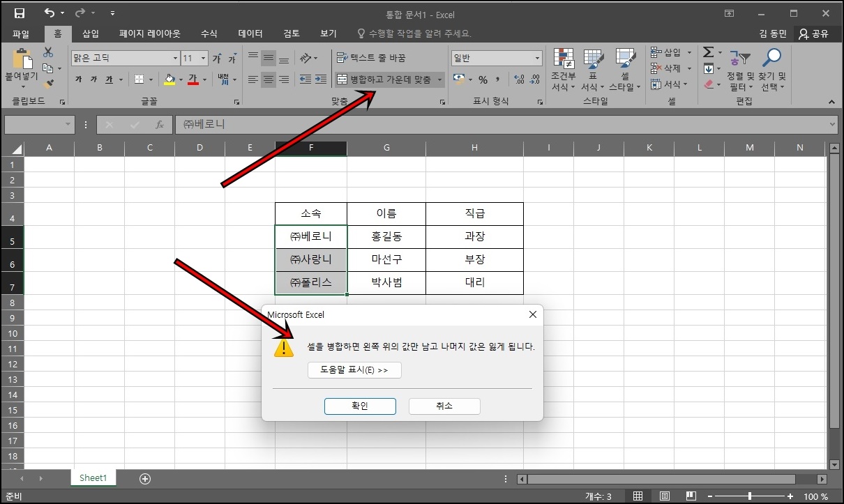Click the Cut scissors icon

click(x=48, y=52)
